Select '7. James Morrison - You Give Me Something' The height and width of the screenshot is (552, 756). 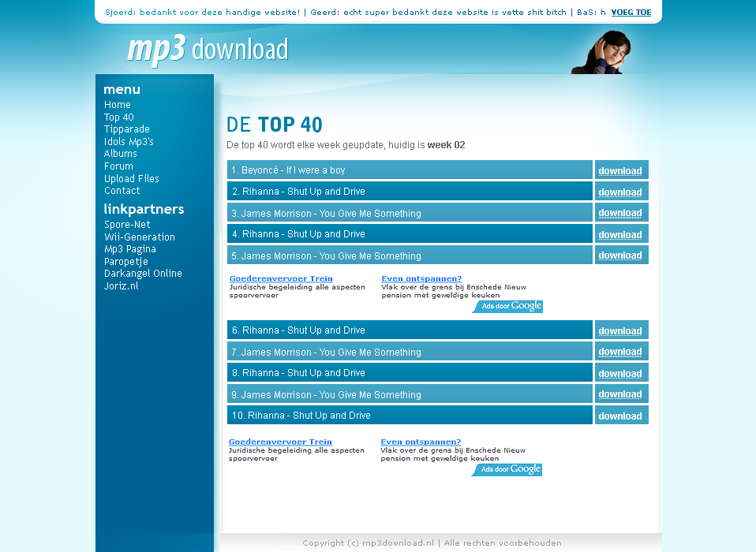(410, 351)
